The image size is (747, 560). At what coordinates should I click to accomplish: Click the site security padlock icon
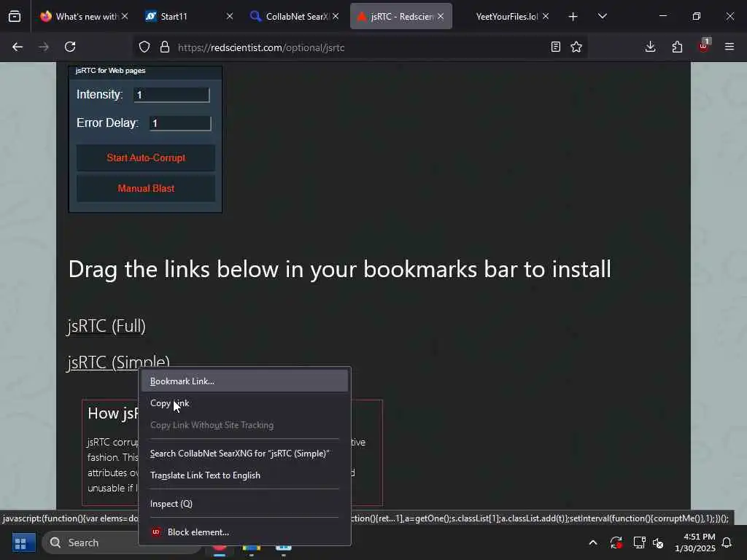click(x=165, y=47)
